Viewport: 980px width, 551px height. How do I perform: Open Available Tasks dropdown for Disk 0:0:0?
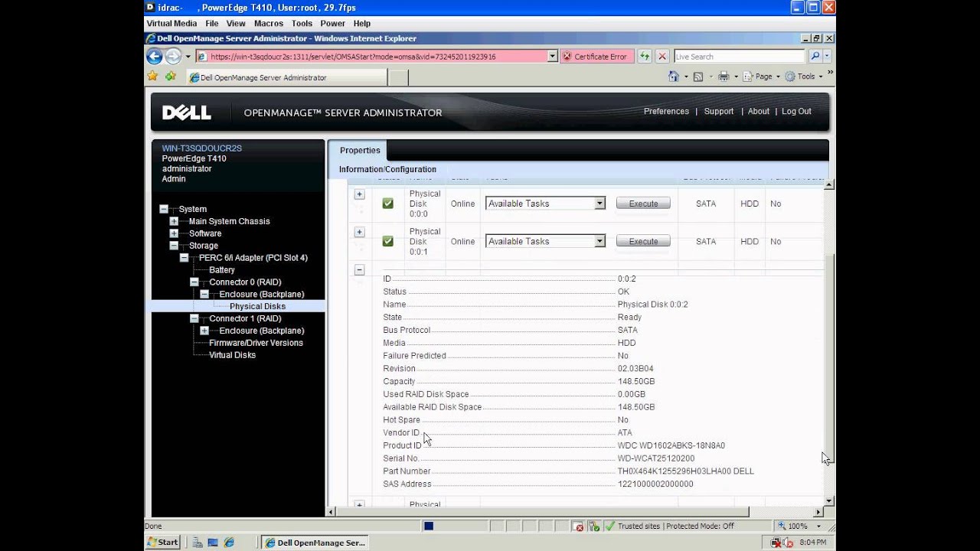[x=545, y=204]
